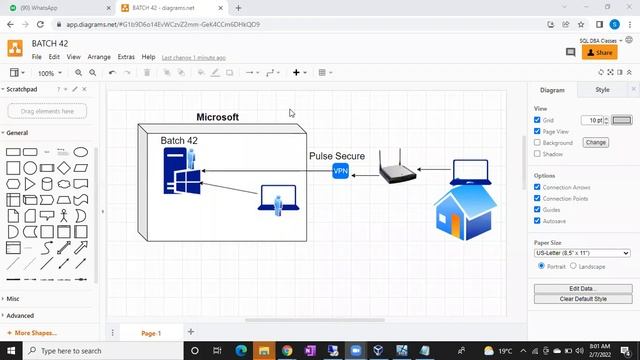The width and height of the screenshot is (640, 360).
Task: Select the Landscape radio button
Action: (573, 266)
